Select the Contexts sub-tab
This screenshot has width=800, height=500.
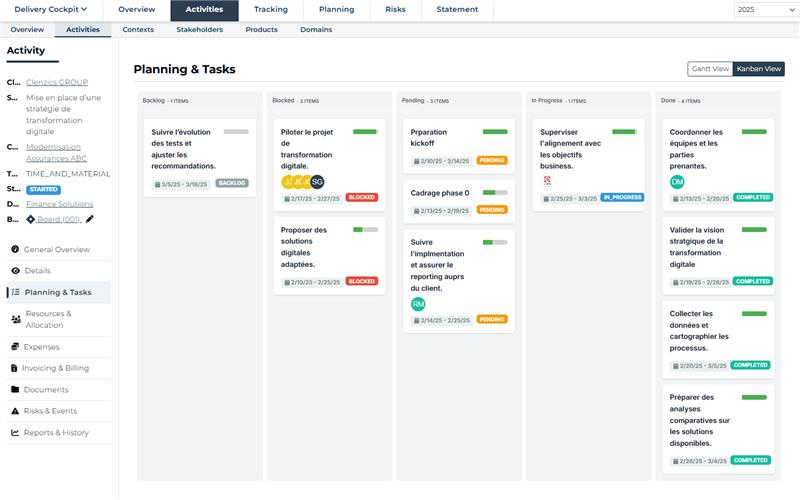(x=138, y=30)
